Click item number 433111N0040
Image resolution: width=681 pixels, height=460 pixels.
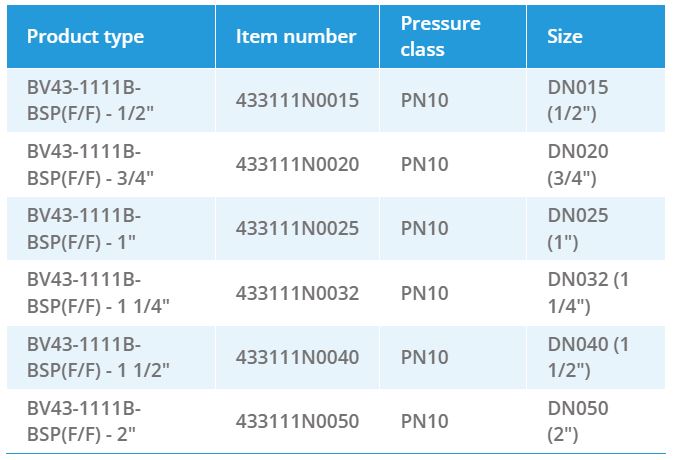(297, 357)
